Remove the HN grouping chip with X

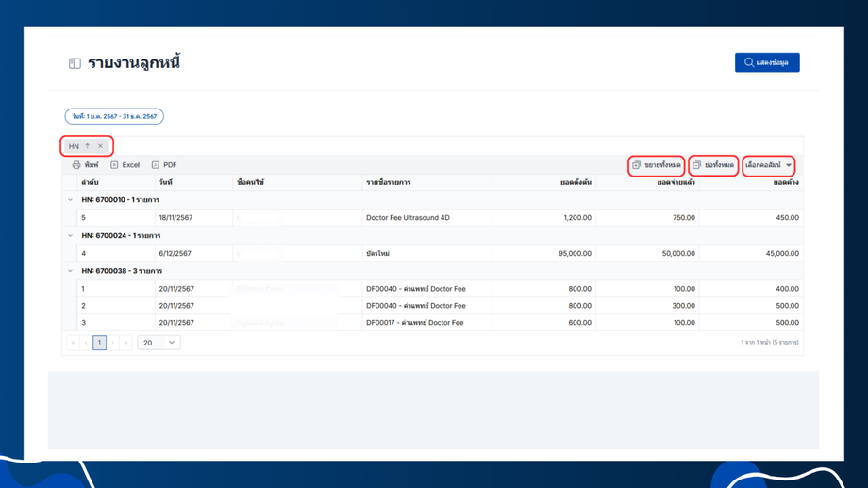pos(101,146)
